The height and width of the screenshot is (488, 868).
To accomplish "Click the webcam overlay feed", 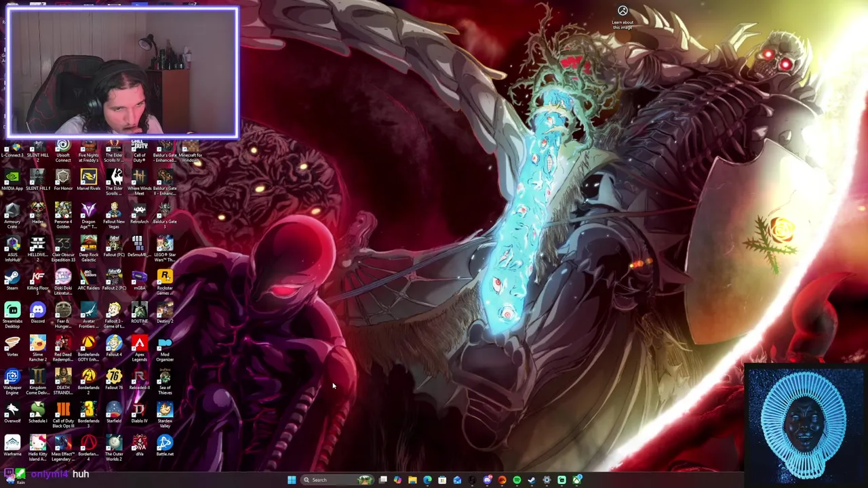I will click(x=123, y=73).
